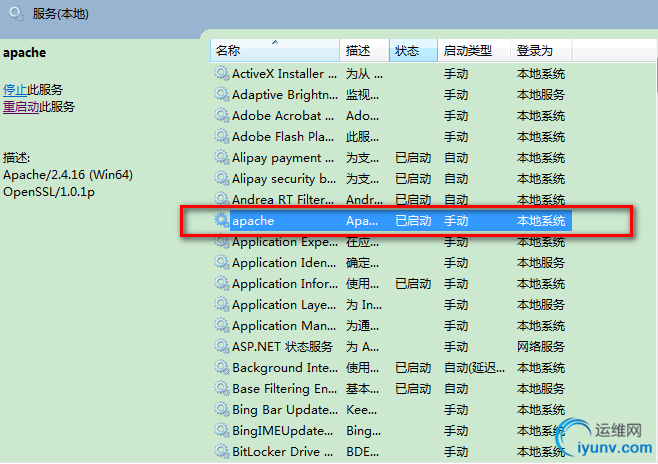
Task: Select the Application Experience service name
Action: pos(285,242)
